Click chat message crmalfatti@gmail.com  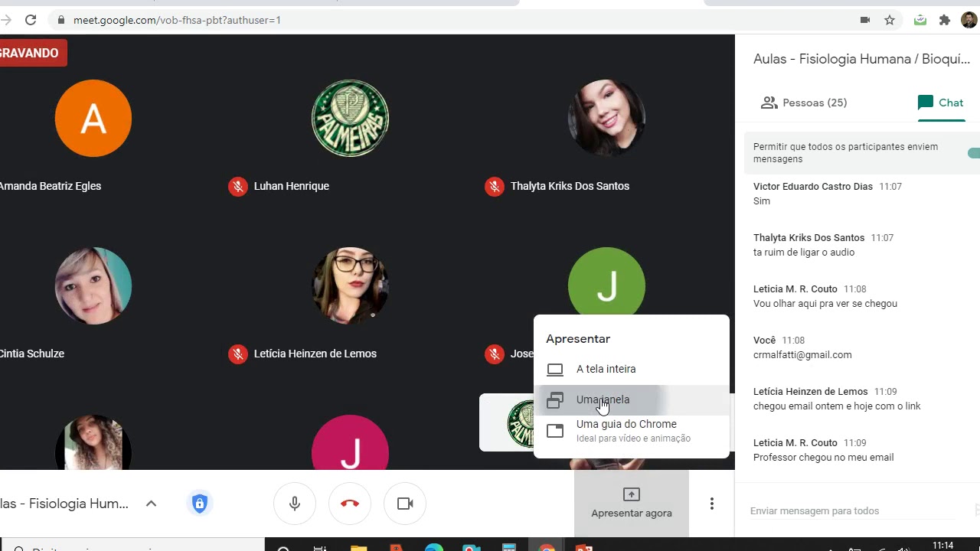[802, 355]
